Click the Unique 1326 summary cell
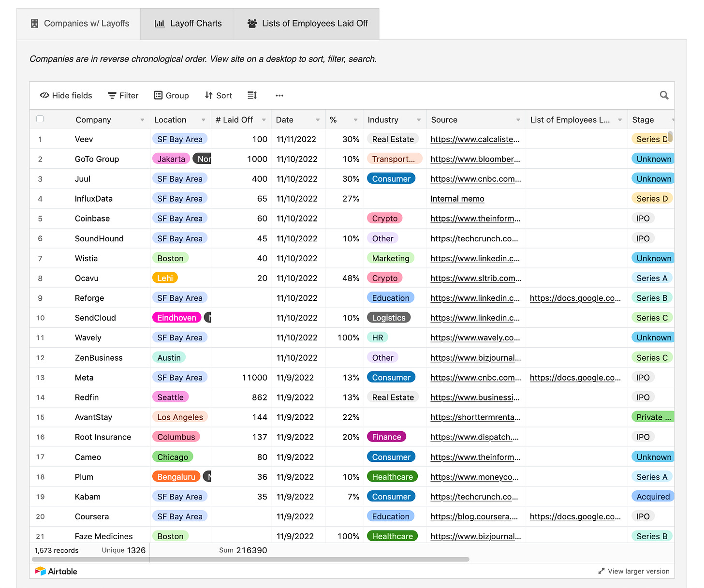The height and width of the screenshot is (588, 704). [123, 550]
